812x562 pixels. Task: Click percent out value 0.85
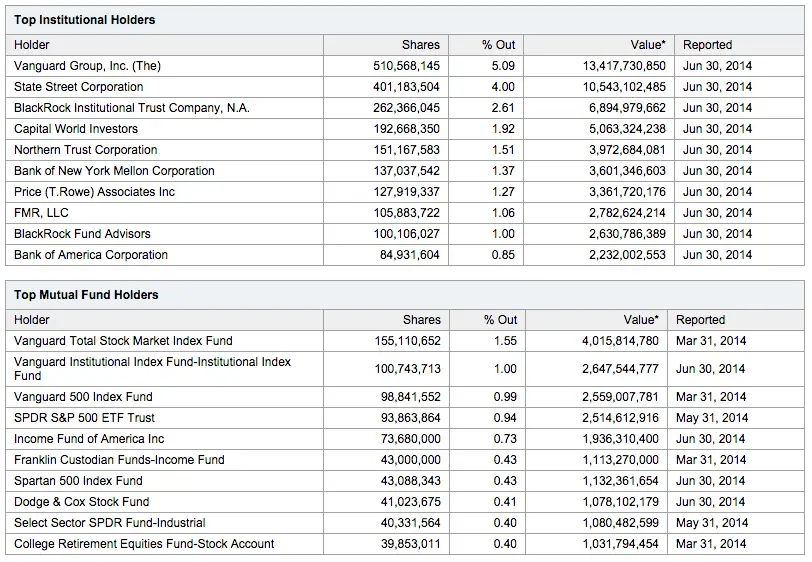503,255
